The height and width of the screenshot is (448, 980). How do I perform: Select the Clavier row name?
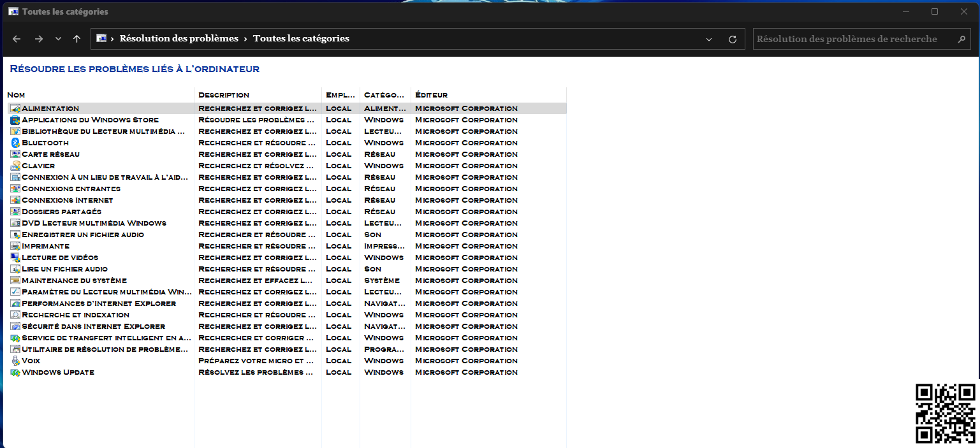pos(38,166)
